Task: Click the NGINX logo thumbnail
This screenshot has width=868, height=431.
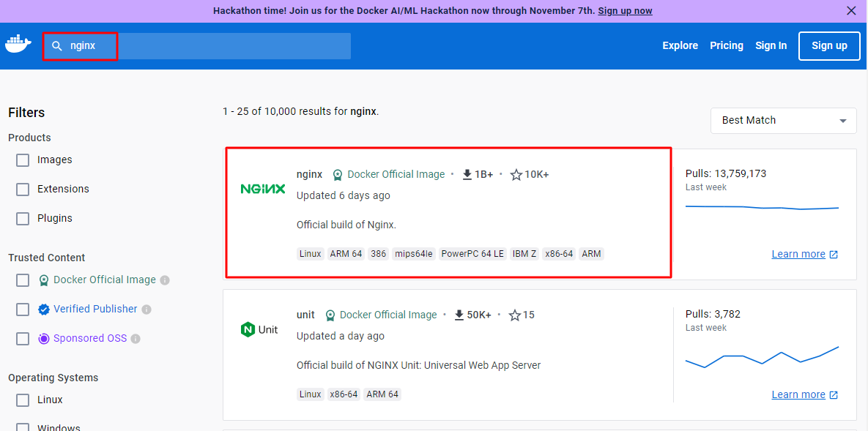Action: coord(263,189)
